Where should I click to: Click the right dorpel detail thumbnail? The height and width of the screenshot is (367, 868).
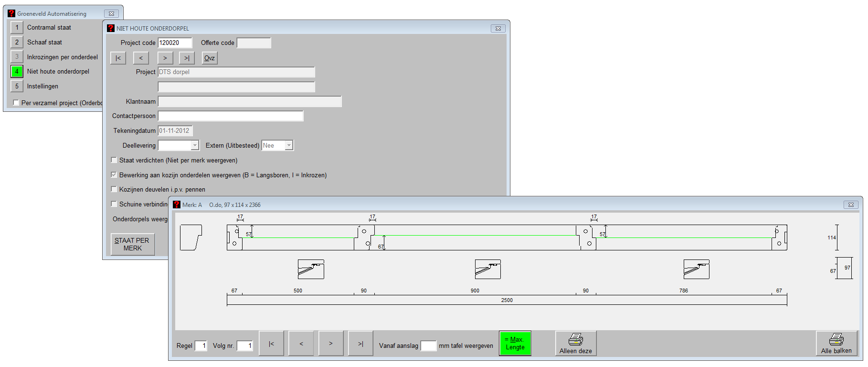[696, 270]
